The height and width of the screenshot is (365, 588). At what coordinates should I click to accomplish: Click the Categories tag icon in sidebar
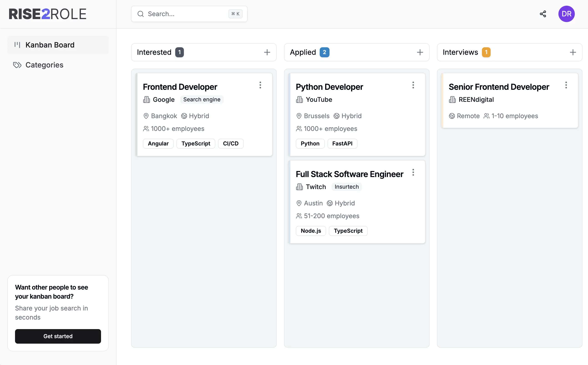point(17,65)
